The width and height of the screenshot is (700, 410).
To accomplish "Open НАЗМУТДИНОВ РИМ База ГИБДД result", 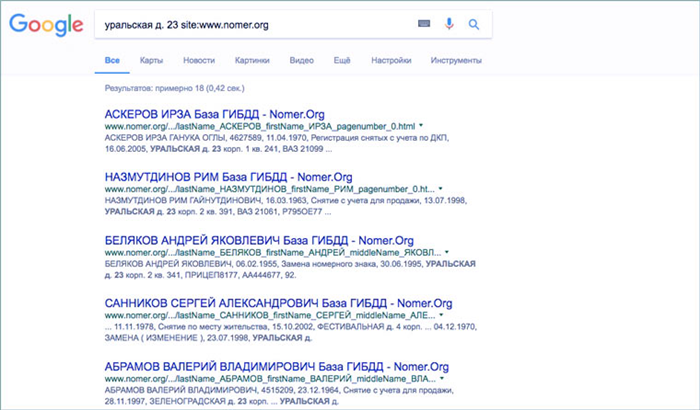I will pyautogui.click(x=229, y=177).
